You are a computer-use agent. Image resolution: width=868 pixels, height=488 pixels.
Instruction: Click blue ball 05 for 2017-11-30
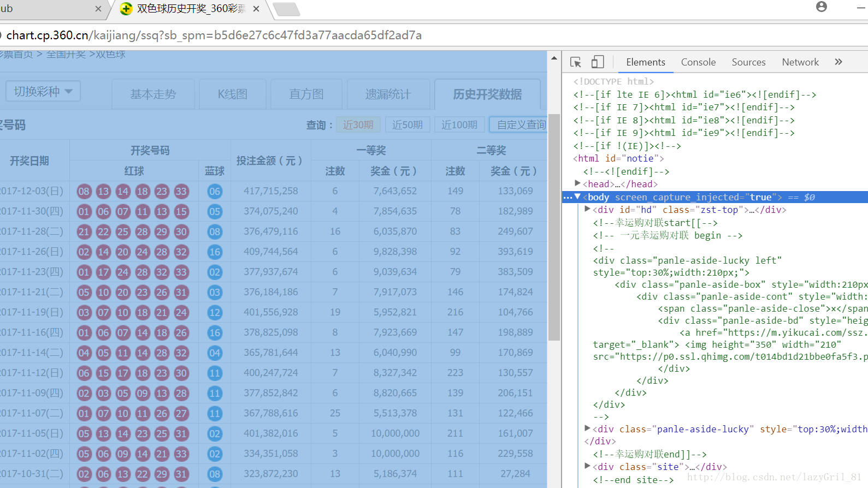tap(215, 212)
